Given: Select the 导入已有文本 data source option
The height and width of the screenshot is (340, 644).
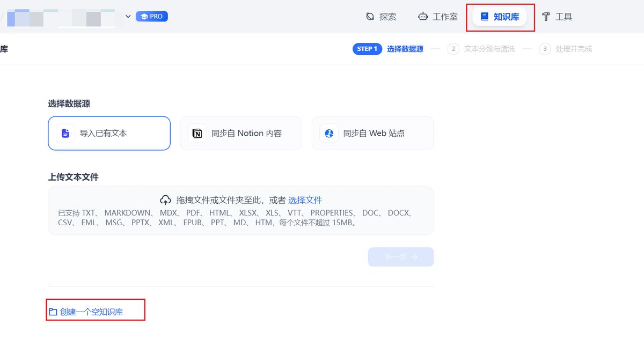Looking at the screenshot, I should [x=109, y=133].
